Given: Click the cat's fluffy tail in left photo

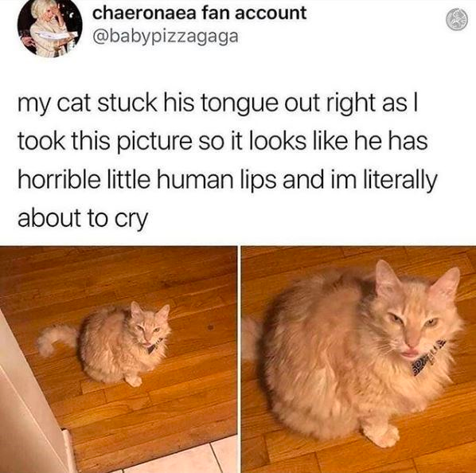Looking at the screenshot, I should click(x=57, y=338).
